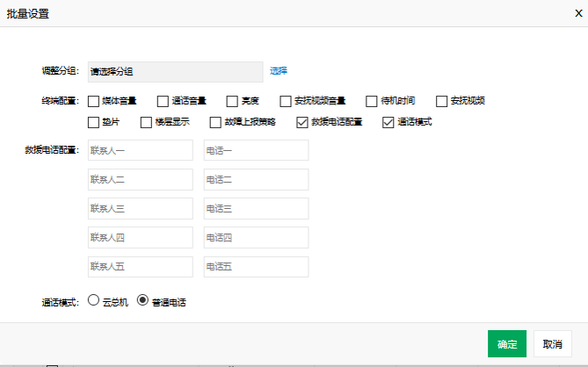Select the 联系人三 input box
The image size is (588, 367).
click(x=141, y=209)
